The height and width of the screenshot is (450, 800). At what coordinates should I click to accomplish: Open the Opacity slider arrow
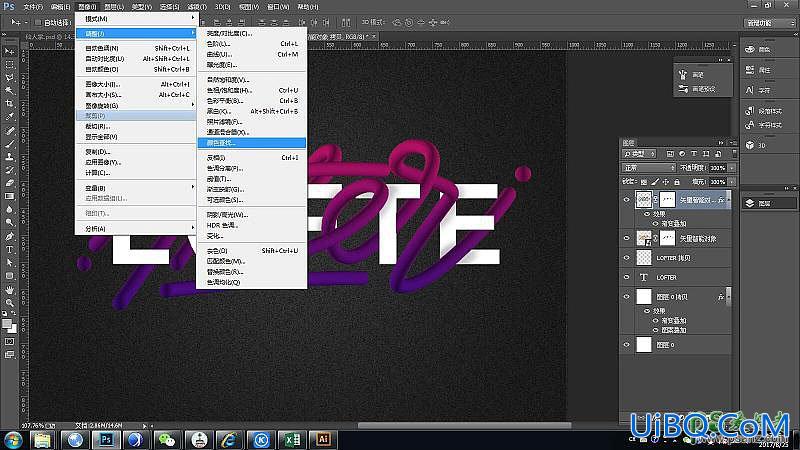point(732,168)
